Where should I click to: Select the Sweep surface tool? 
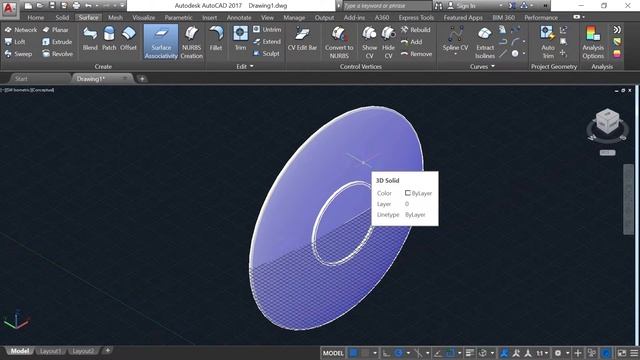pyautogui.click(x=18, y=53)
